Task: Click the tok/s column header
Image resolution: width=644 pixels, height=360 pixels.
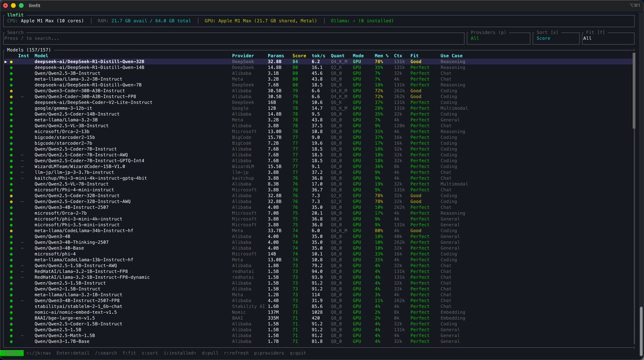Action: click(318, 56)
